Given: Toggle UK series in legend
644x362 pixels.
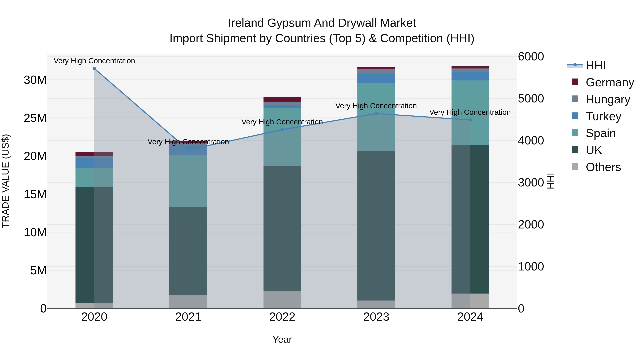Looking at the screenshot, I should (587, 150).
